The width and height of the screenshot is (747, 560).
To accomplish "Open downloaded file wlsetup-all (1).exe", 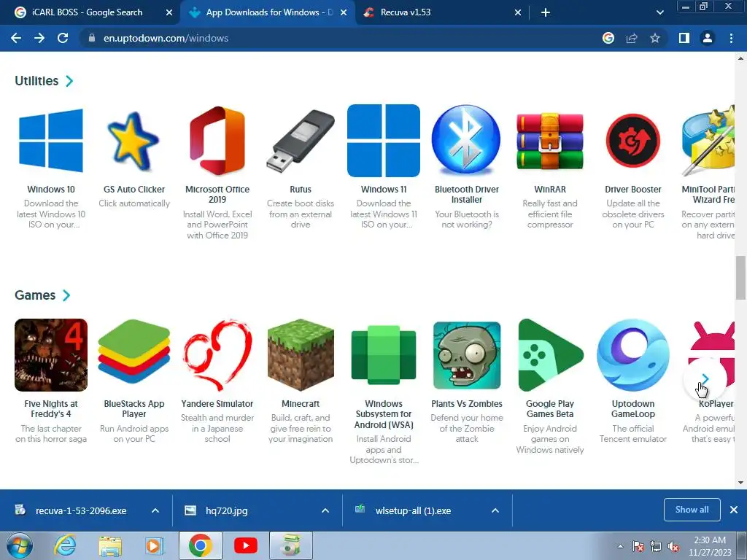I will click(413, 510).
